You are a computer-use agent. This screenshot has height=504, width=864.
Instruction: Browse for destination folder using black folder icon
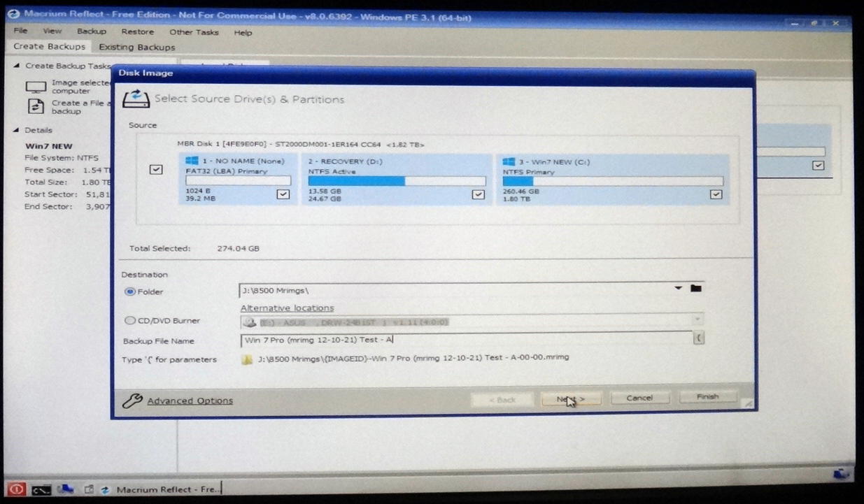coord(695,288)
